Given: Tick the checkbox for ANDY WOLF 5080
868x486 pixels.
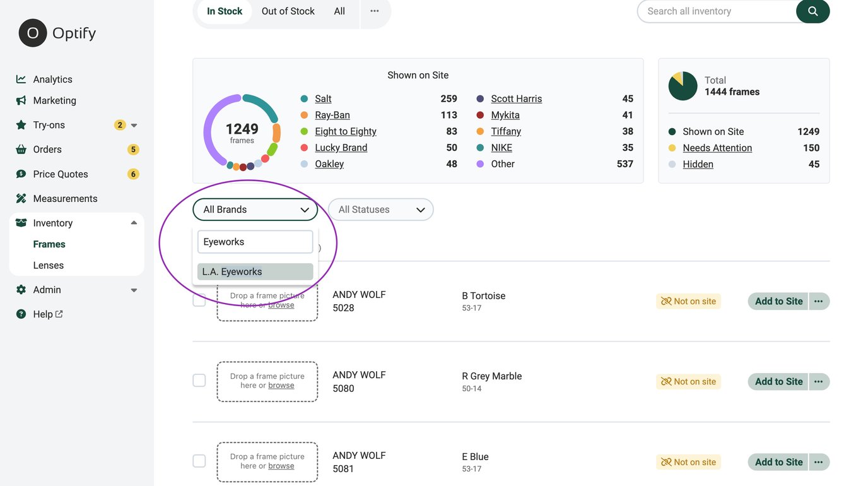Looking at the screenshot, I should pos(199,381).
